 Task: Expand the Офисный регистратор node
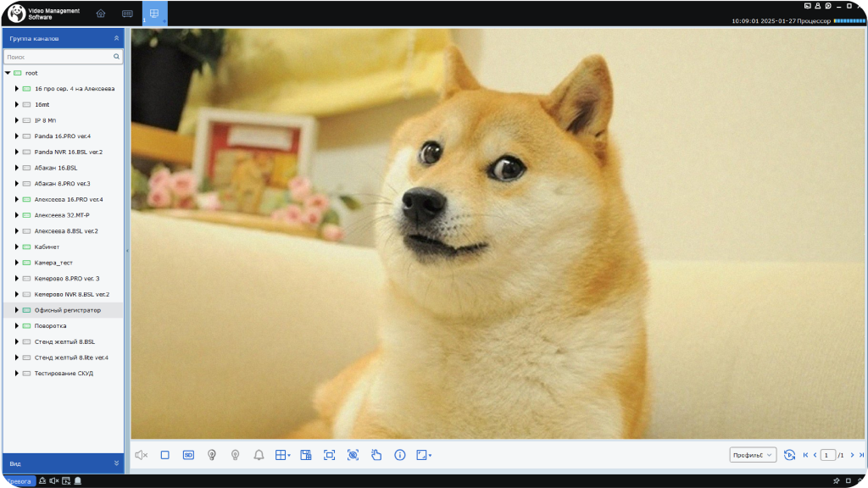(x=17, y=310)
